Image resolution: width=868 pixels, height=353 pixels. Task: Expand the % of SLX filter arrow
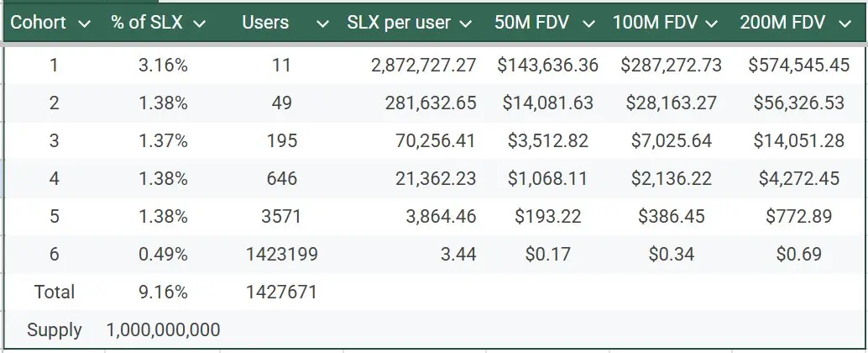(x=199, y=24)
